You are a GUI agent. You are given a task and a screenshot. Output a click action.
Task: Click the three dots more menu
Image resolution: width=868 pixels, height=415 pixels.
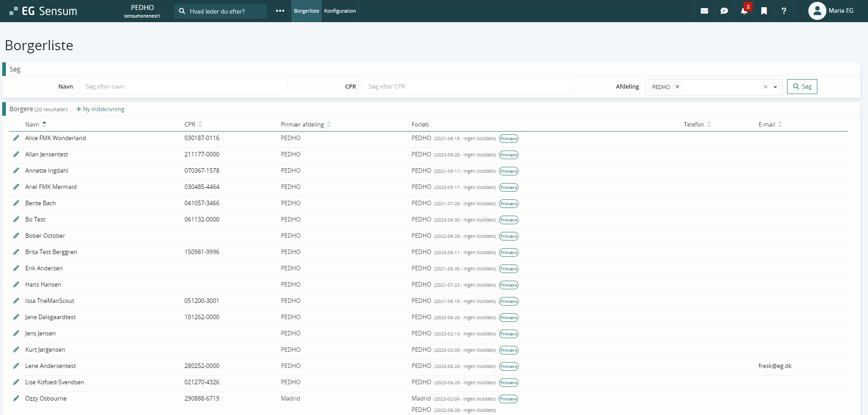280,11
